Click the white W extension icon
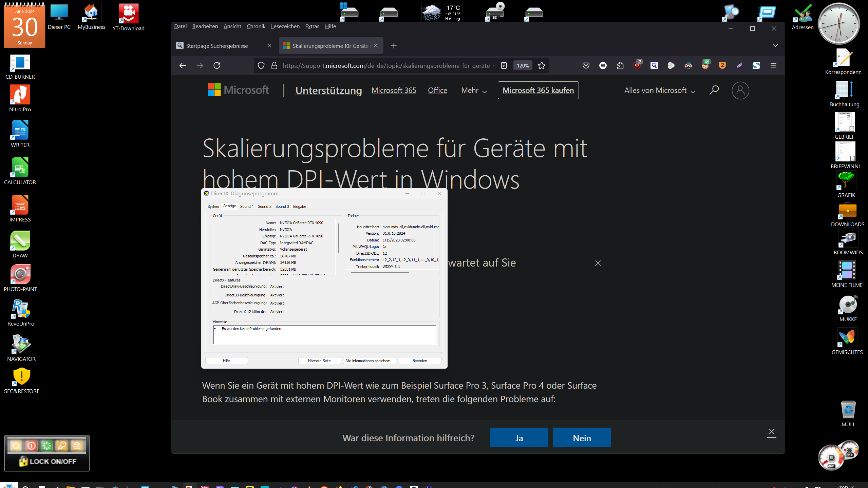Viewport: 868px width, 488px height. (603, 65)
